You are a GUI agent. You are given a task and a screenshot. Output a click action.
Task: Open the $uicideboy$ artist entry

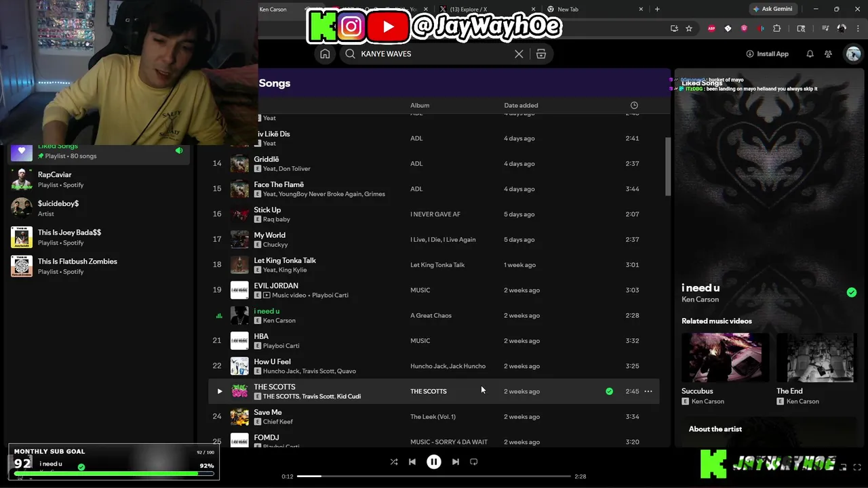[98, 208]
